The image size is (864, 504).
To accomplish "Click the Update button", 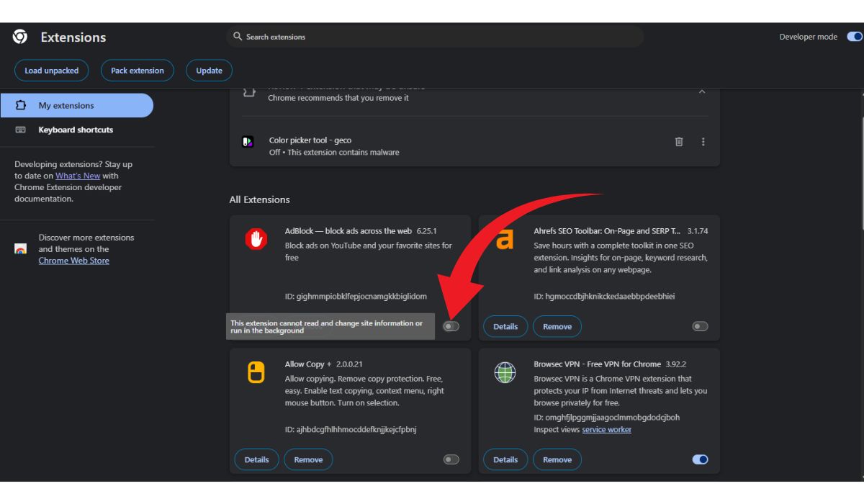I will point(210,71).
